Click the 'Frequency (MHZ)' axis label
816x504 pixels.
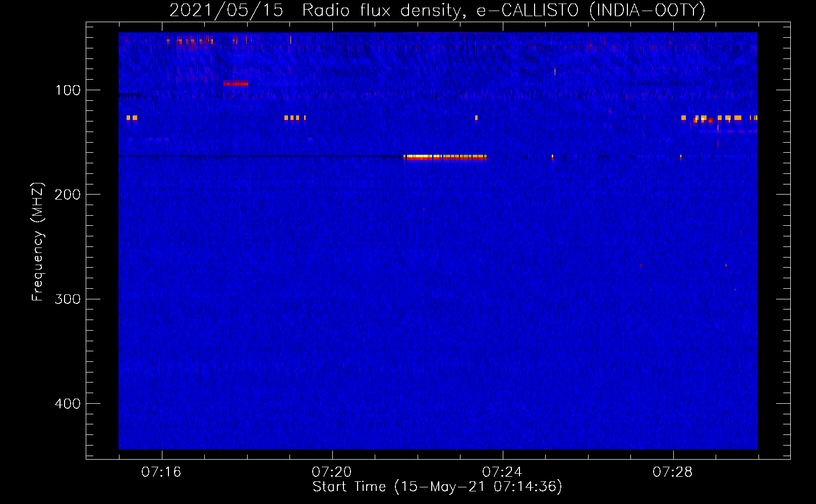[38, 242]
